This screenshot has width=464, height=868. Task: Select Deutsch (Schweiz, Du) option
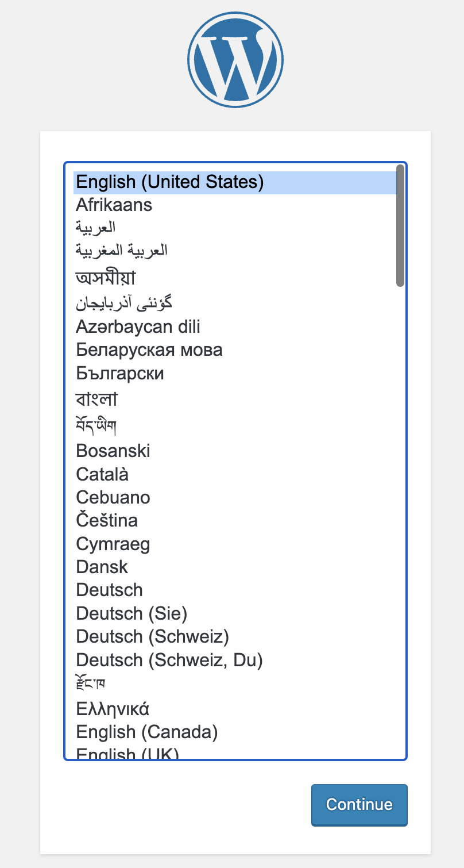169,660
